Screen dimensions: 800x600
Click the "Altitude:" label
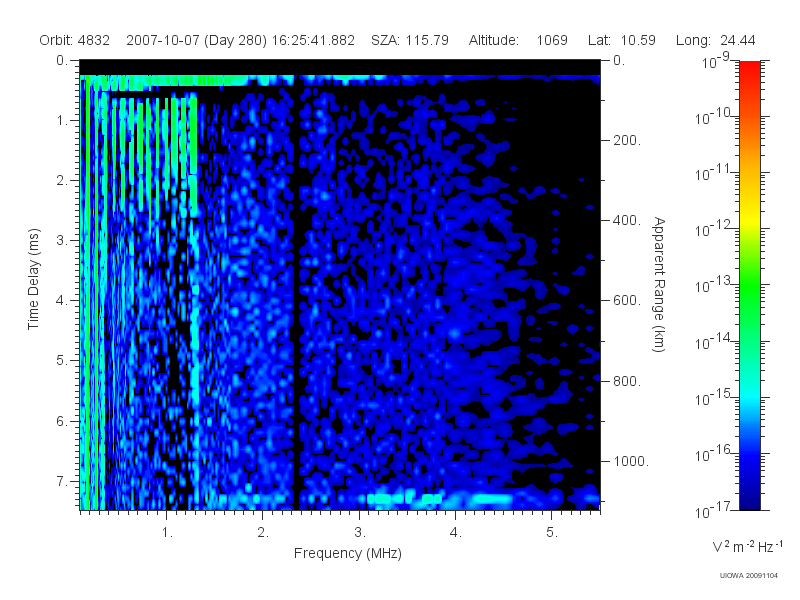[x=494, y=40]
